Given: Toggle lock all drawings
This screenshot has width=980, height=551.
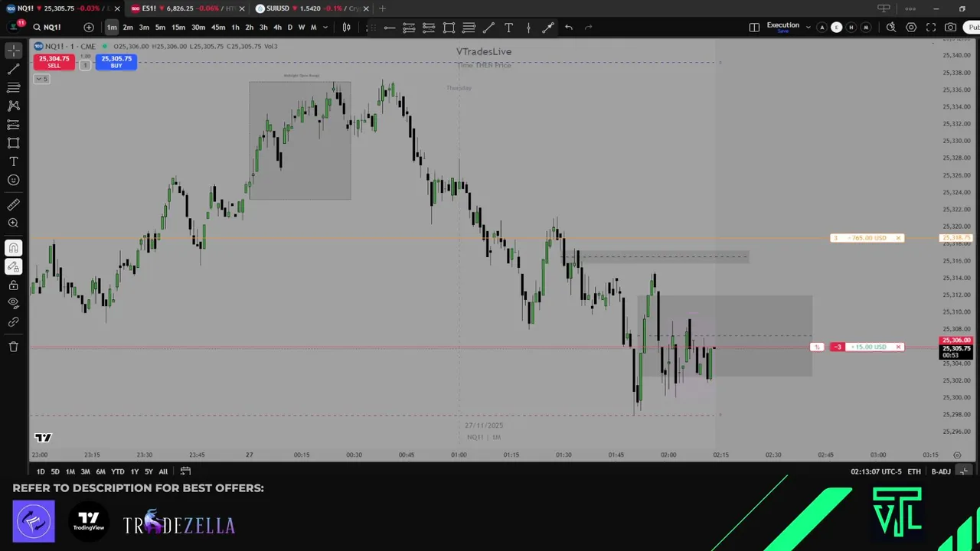Looking at the screenshot, I should coord(13,285).
